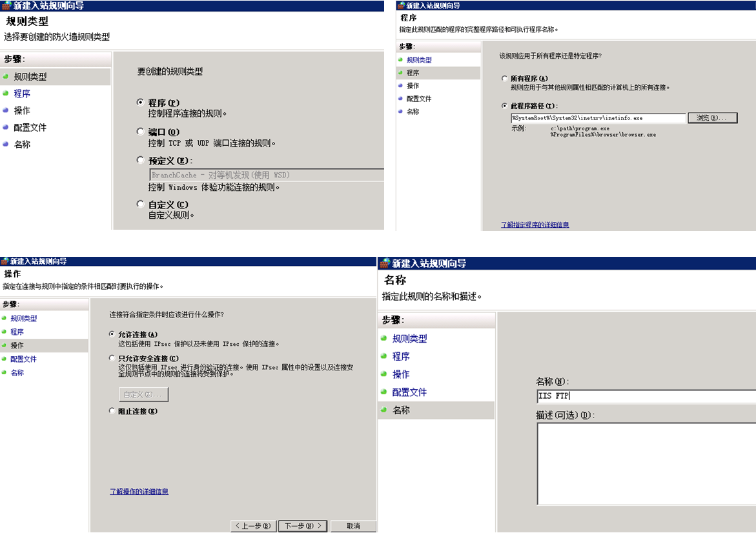Select the 所有程序(A) radio option
This screenshot has height=533, width=756.
pyautogui.click(x=504, y=78)
